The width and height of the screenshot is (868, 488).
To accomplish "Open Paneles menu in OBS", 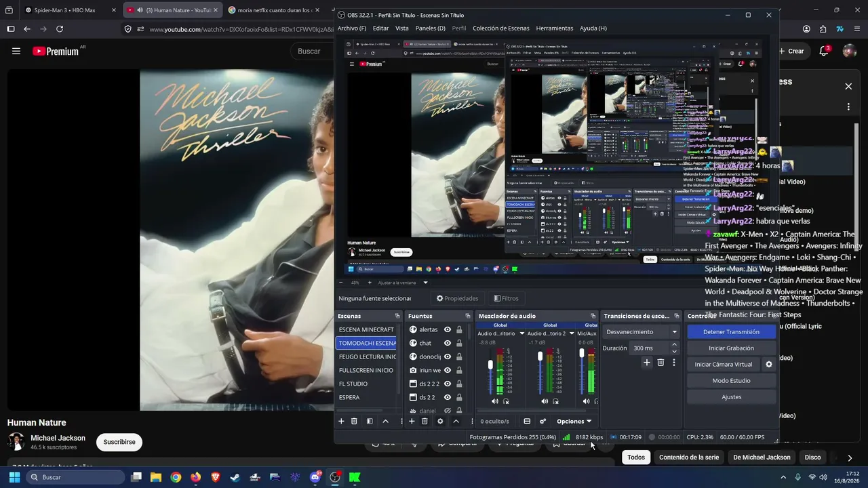I will pyautogui.click(x=431, y=28).
